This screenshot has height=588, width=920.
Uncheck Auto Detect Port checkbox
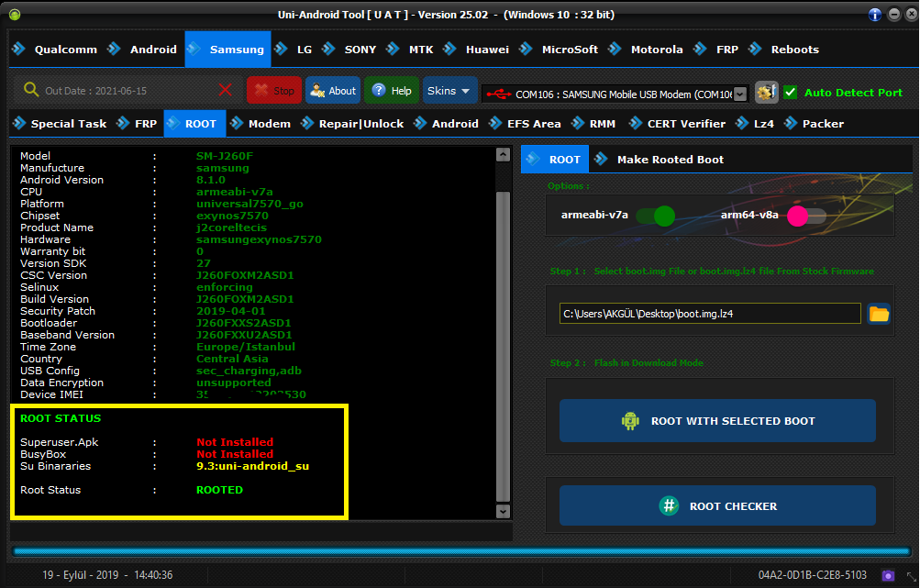(x=790, y=92)
